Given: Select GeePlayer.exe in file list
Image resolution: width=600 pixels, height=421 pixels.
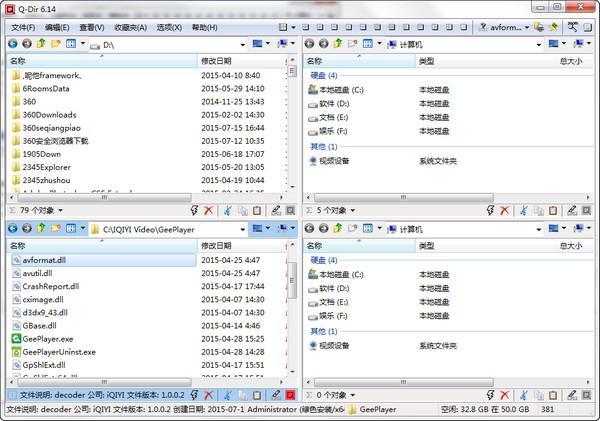Looking at the screenshot, I should (47, 339).
